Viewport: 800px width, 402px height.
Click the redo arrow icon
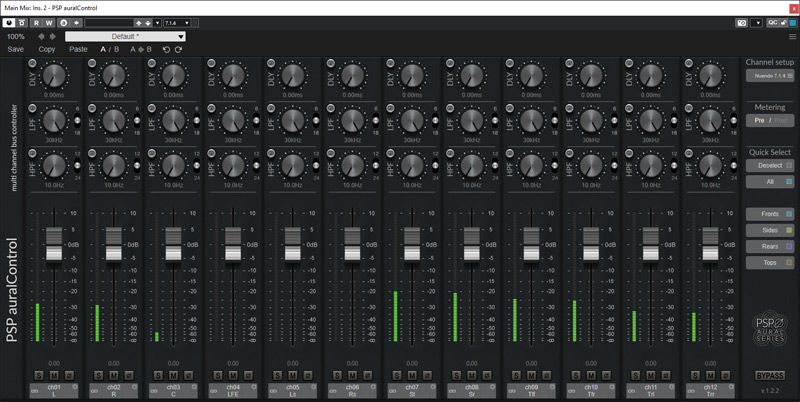[179, 49]
